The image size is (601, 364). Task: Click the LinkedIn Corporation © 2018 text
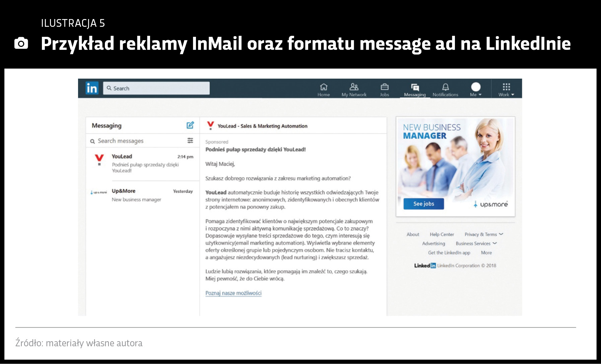(x=467, y=266)
